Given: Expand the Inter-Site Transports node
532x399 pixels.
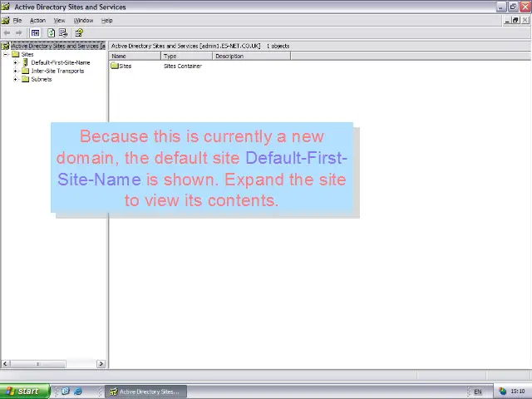Looking at the screenshot, I should (15, 71).
